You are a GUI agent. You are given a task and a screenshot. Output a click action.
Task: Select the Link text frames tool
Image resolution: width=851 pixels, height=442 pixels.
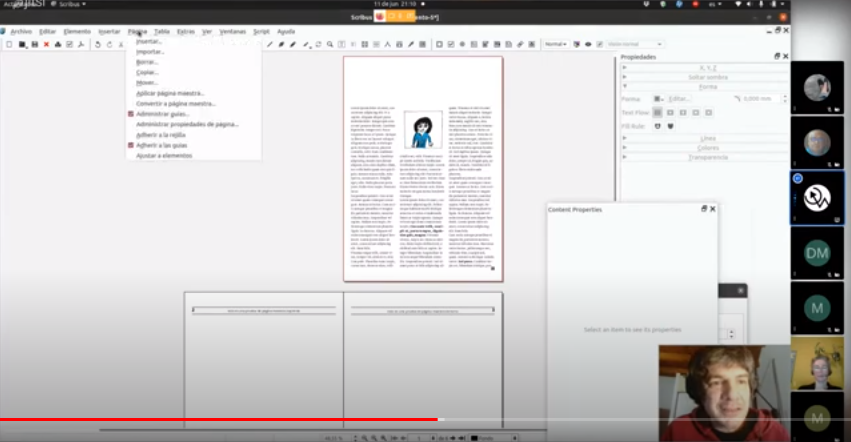pos(365,45)
